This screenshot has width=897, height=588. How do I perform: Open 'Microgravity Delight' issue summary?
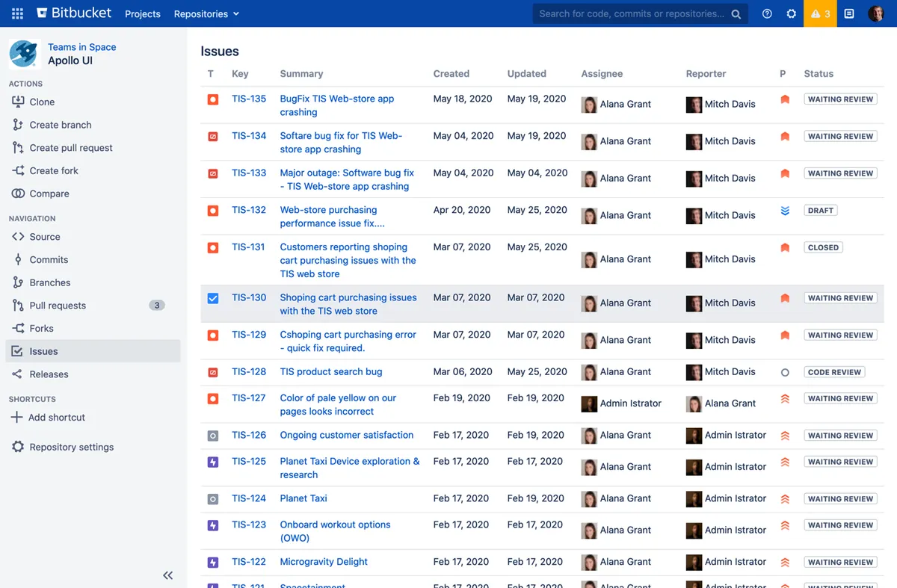click(324, 562)
